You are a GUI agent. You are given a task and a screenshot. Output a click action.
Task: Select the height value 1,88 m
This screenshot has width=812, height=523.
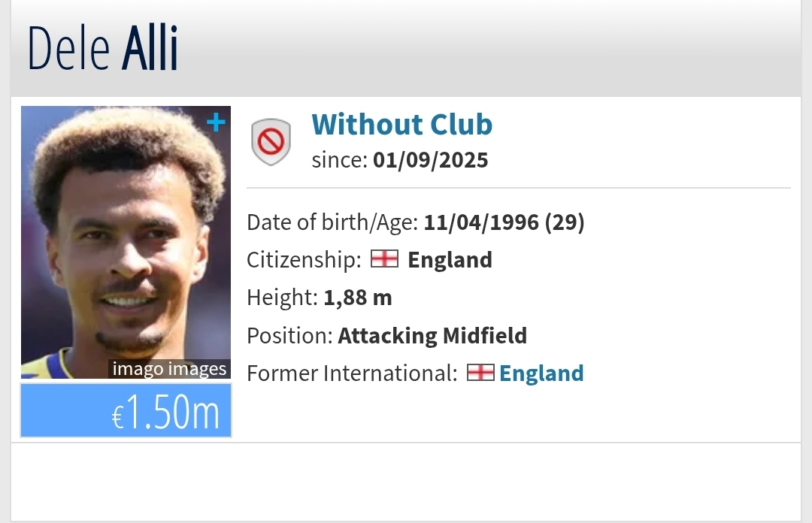[358, 298]
